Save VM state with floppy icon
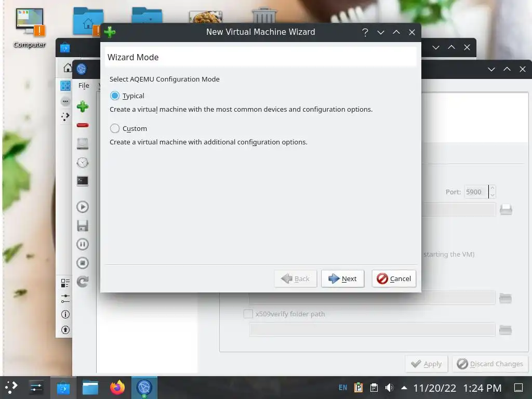This screenshot has height=399, width=532. (x=83, y=225)
